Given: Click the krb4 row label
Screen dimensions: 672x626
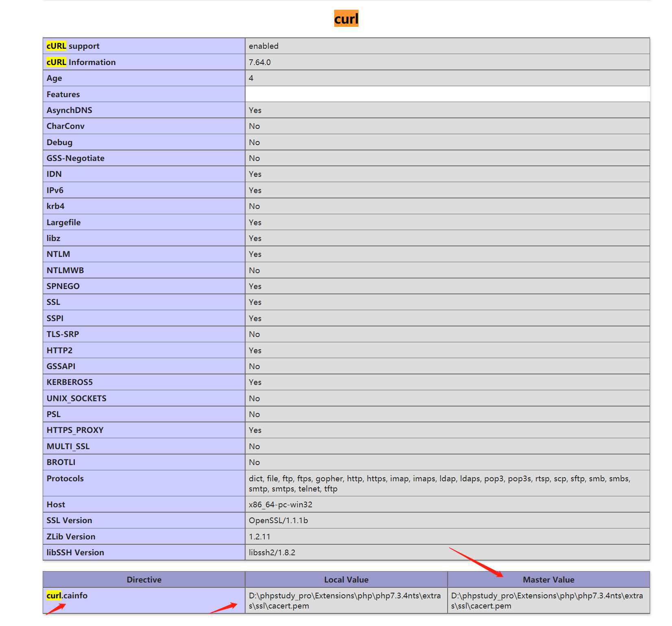Looking at the screenshot, I should coord(55,206).
